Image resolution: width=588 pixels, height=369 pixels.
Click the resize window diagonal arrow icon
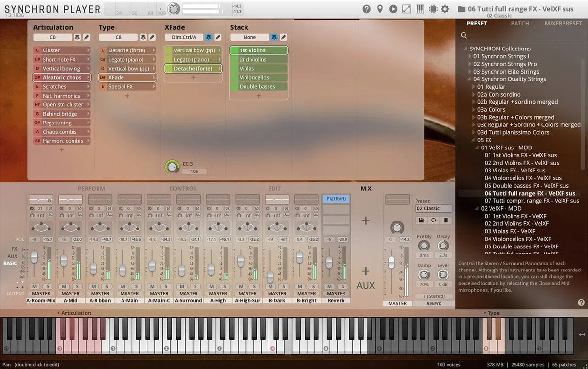point(406,8)
